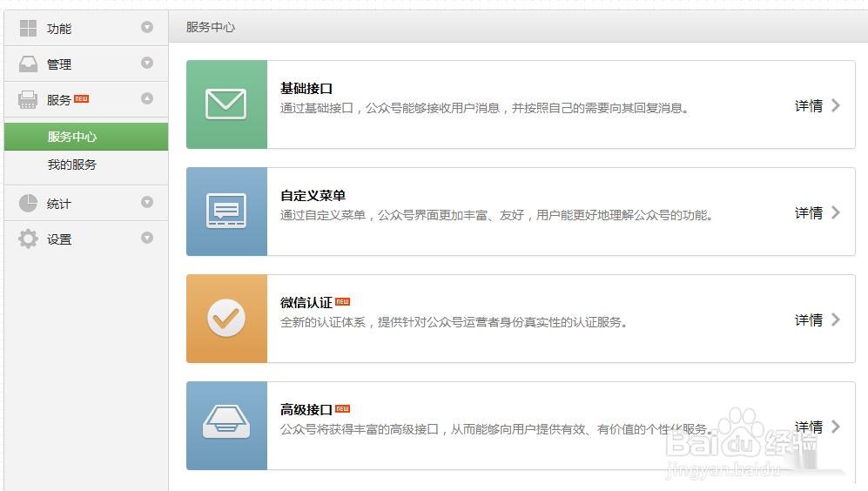The width and height of the screenshot is (868, 491).
Task: Click the NEW badge next to 高级接口
Action: (x=343, y=408)
